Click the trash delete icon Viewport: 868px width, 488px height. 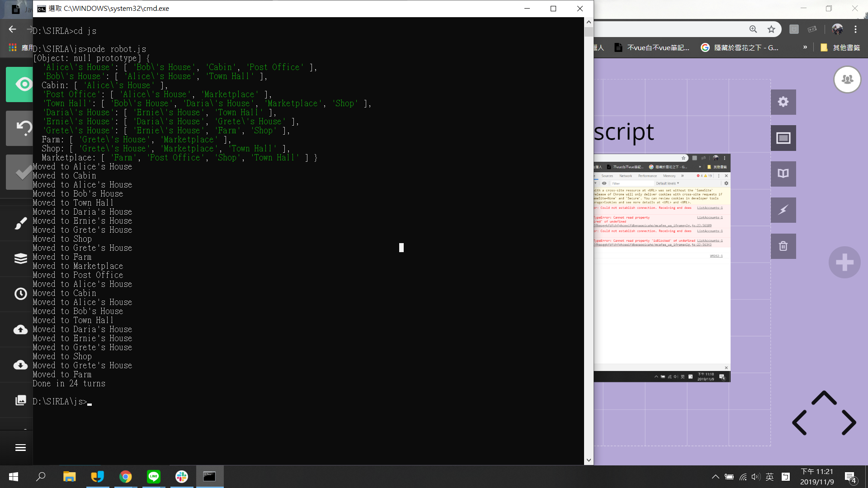(x=783, y=246)
